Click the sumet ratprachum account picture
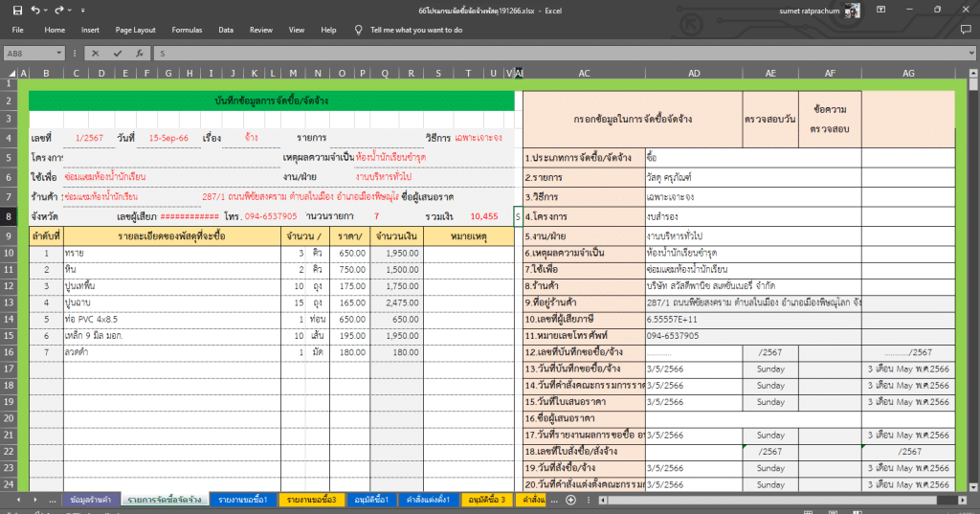Image resolution: width=980 pixels, height=514 pixels. pos(852,11)
